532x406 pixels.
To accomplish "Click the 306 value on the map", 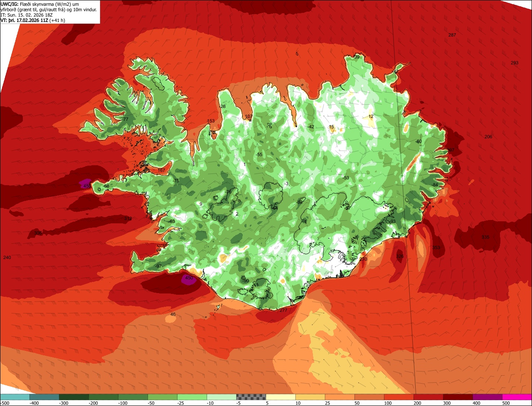I will pyautogui.click(x=38, y=233).
